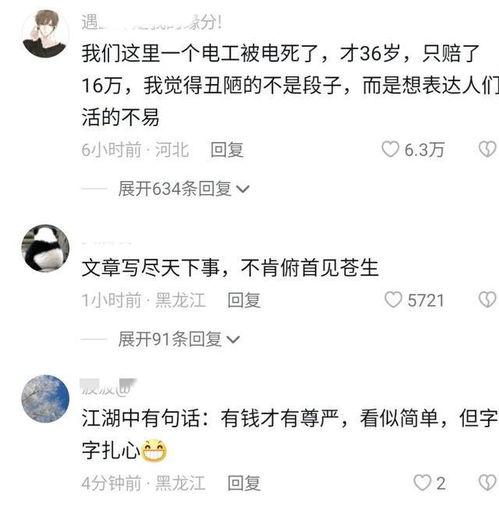Reply to the 4分钟前 黑龙江 comment
499x510 pixels.
tap(244, 483)
